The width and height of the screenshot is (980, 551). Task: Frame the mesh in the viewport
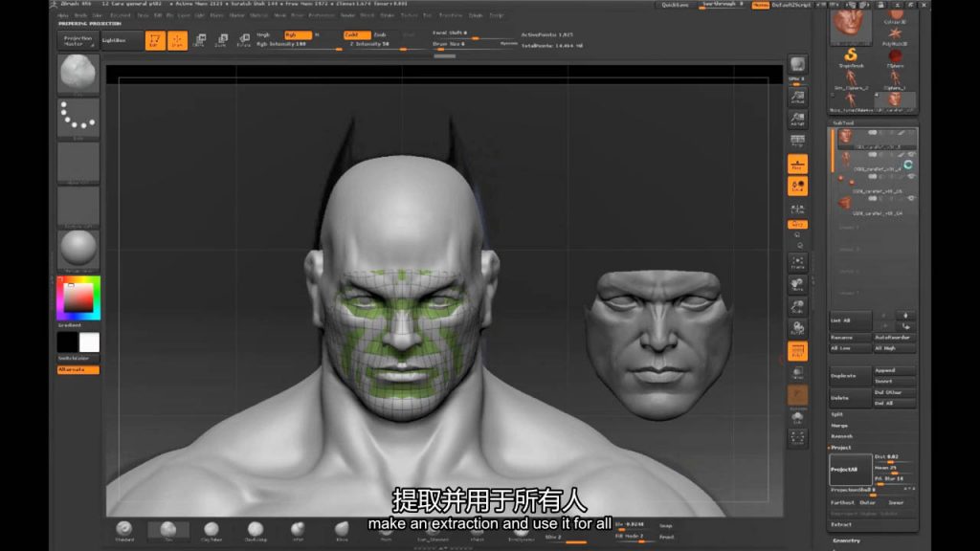797,262
